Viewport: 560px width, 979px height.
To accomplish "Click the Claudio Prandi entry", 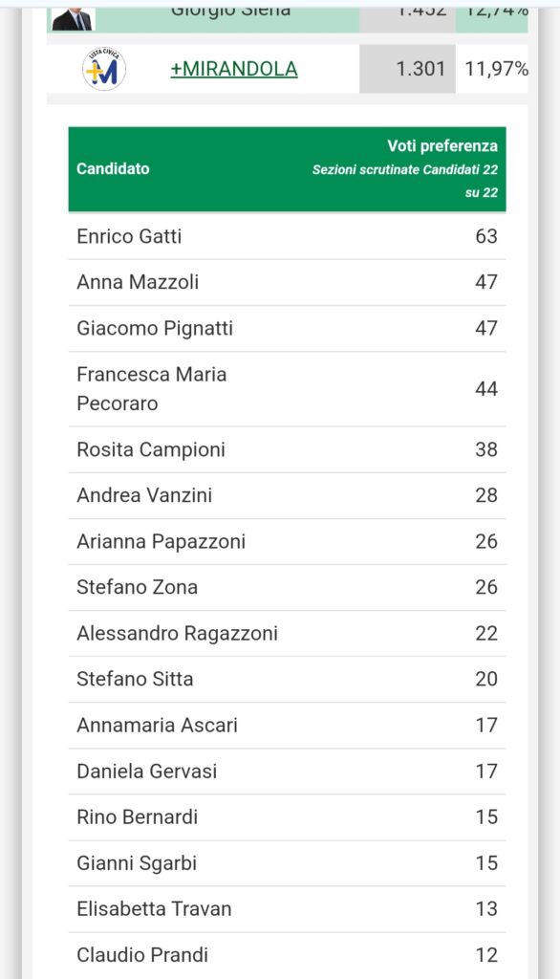I will tap(288, 955).
